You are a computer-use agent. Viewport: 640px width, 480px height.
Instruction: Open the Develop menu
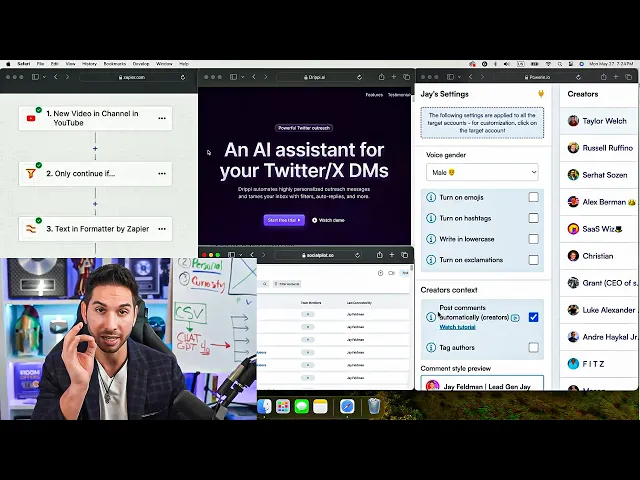141,64
